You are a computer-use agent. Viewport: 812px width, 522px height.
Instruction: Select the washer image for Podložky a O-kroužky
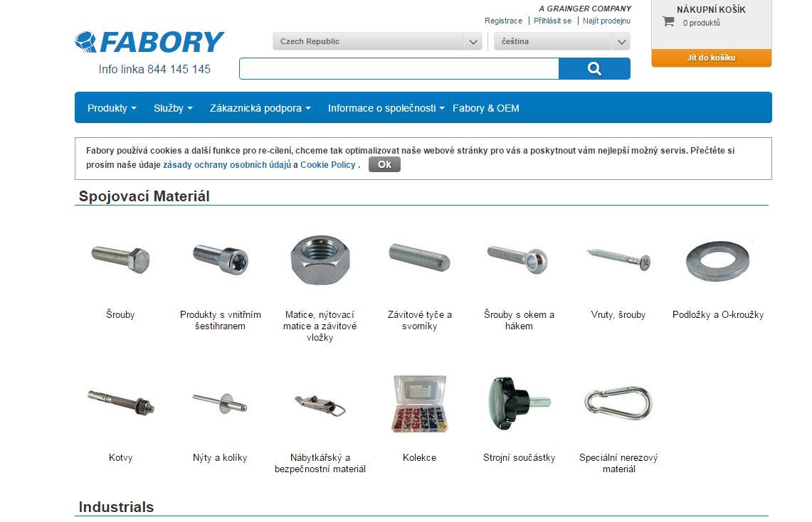click(x=717, y=261)
